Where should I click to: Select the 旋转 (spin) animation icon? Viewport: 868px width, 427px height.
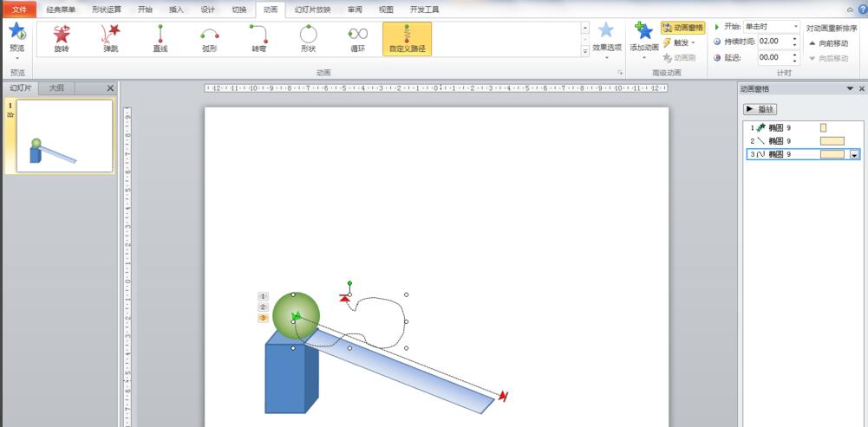[61, 35]
